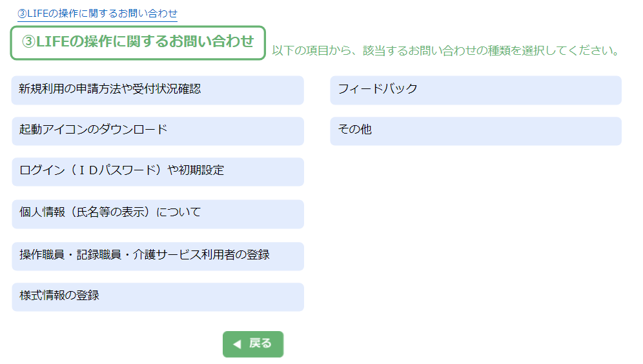Select the staff and user registration inquiry
Image resolution: width=643 pixels, height=364 pixels.
click(x=158, y=256)
